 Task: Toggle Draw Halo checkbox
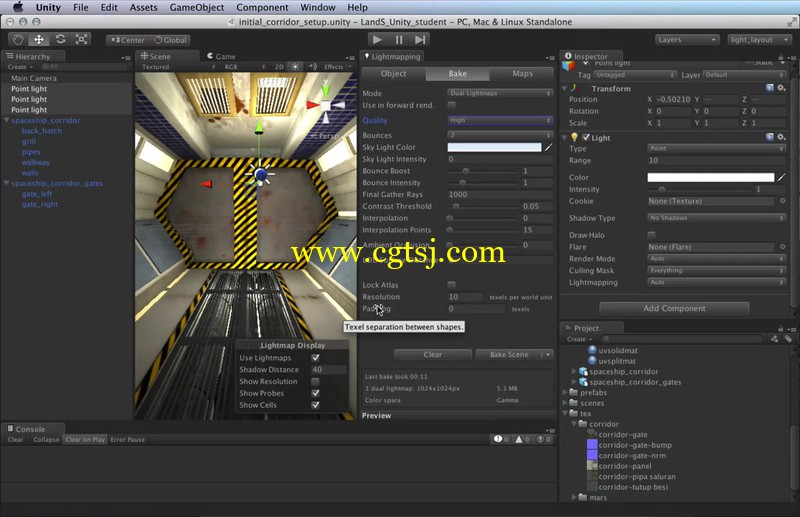pyautogui.click(x=652, y=235)
